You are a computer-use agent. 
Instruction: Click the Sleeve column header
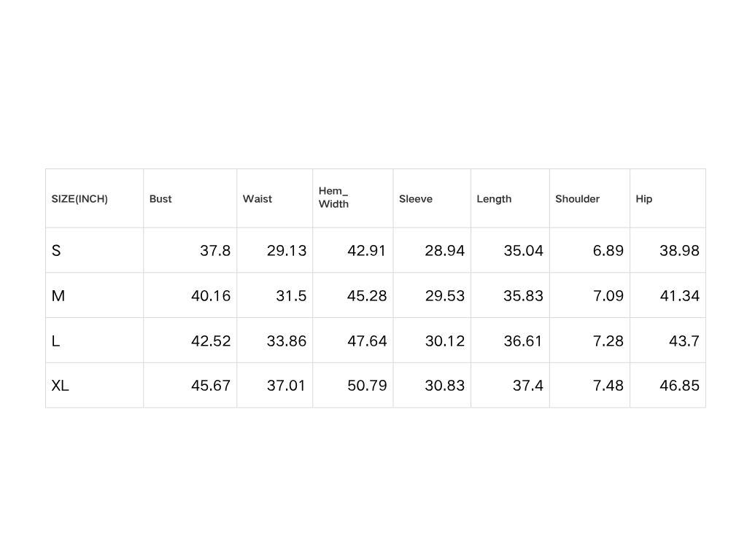tap(416, 199)
